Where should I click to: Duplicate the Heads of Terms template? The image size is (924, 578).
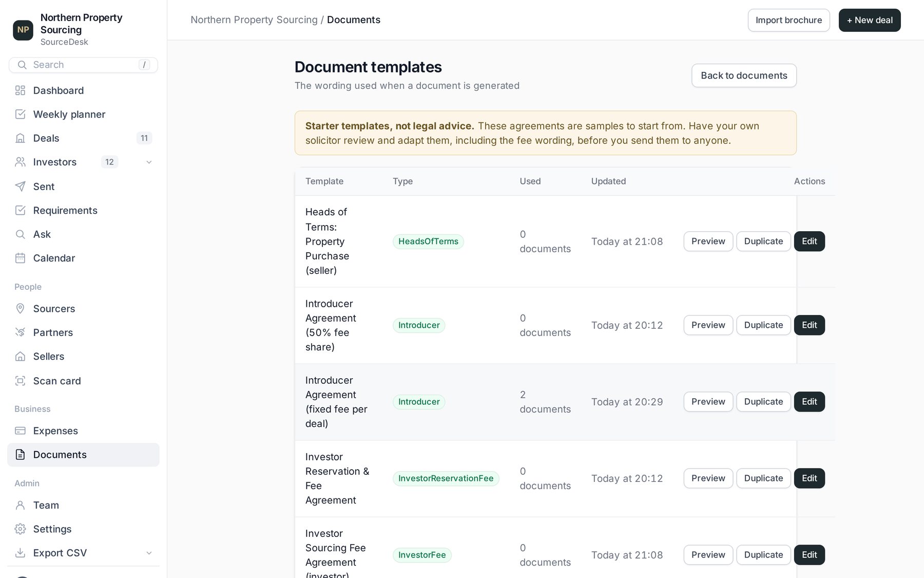pos(763,241)
